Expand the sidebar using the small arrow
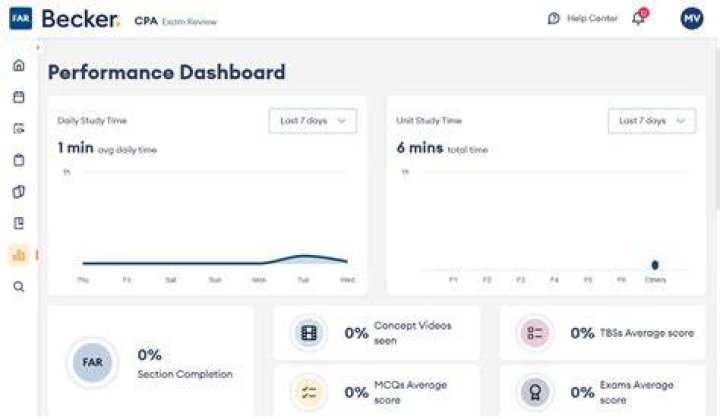 point(38,47)
